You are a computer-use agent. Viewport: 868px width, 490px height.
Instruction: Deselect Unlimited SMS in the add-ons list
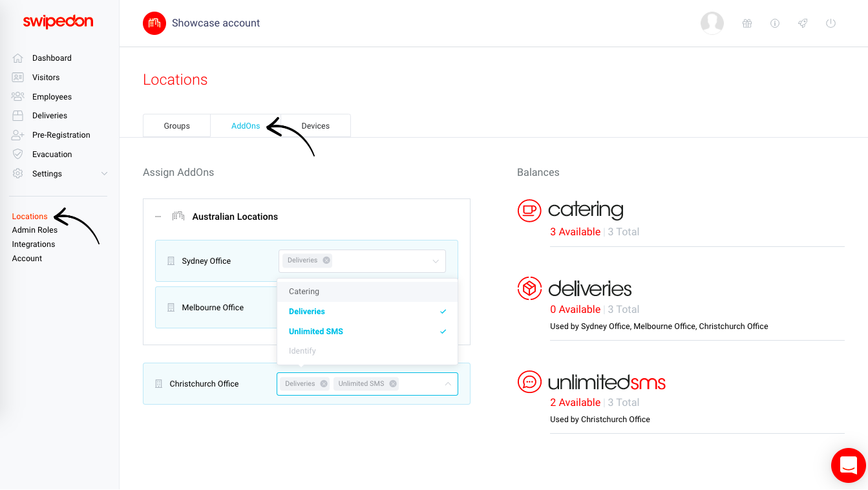tap(367, 332)
